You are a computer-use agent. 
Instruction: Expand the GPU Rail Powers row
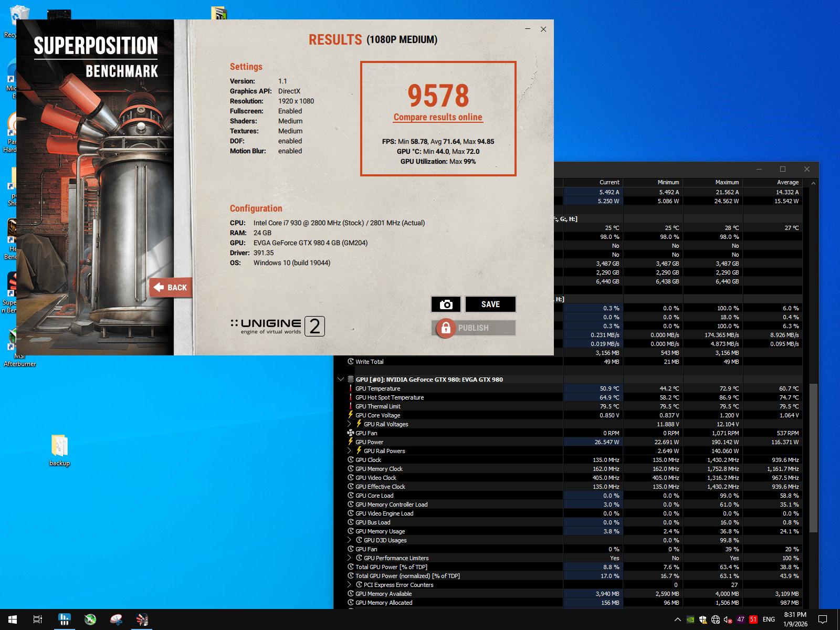coord(350,451)
